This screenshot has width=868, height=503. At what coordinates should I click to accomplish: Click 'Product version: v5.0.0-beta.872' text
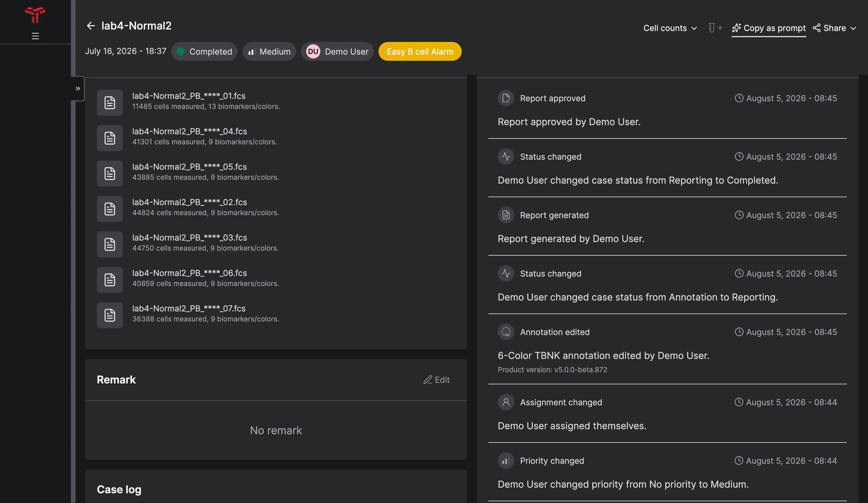coord(552,370)
